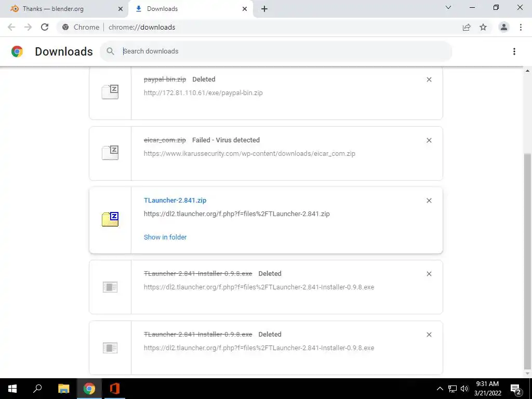Click the site info Chrome icon in address bar
Image resolution: width=532 pixels, height=399 pixels.
(x=65, y=27)
